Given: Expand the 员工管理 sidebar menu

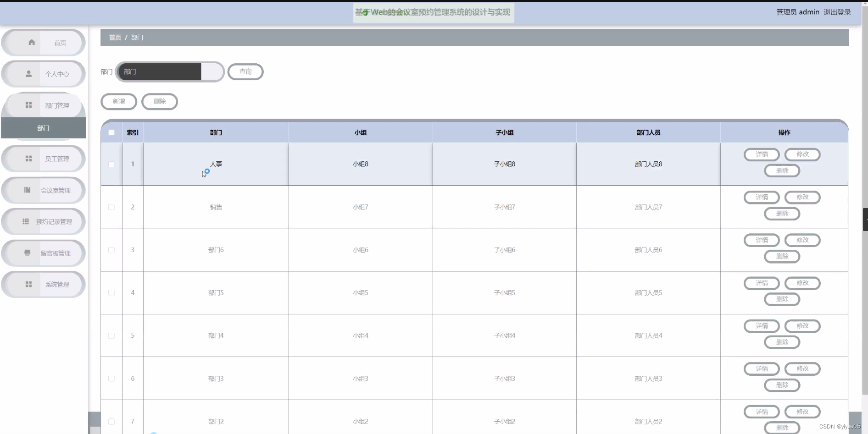Looking at the screenshot, I should [x=56, y=159].
